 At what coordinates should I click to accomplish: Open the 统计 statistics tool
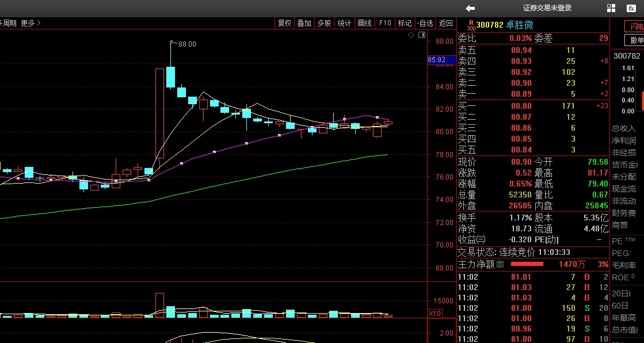click(344, 24)
